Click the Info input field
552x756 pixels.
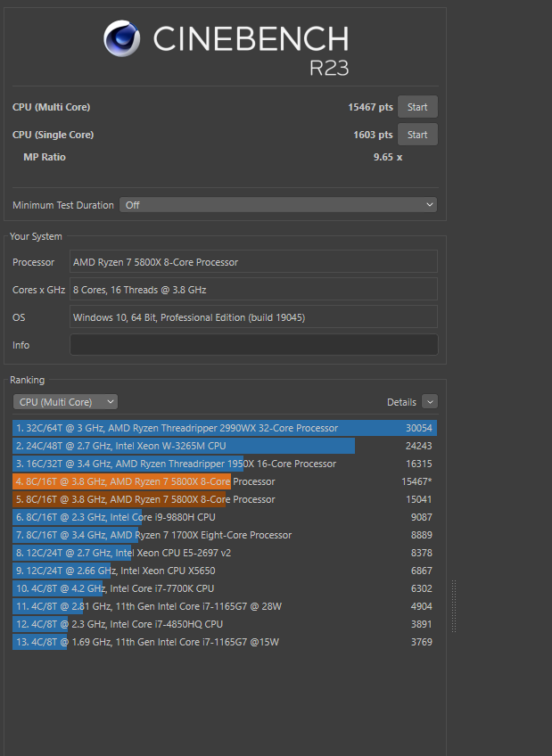pyautogui.click(x=254, y=345)
